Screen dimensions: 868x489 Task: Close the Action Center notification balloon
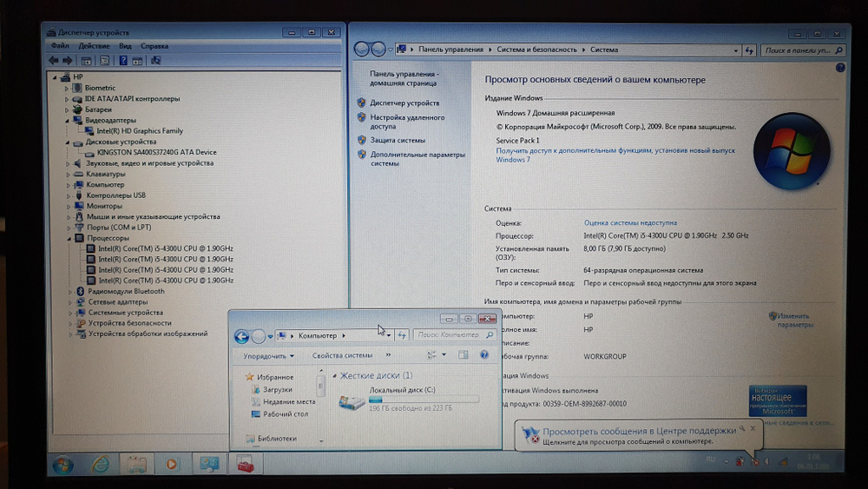pyautogui.click(x=753, y=428)
